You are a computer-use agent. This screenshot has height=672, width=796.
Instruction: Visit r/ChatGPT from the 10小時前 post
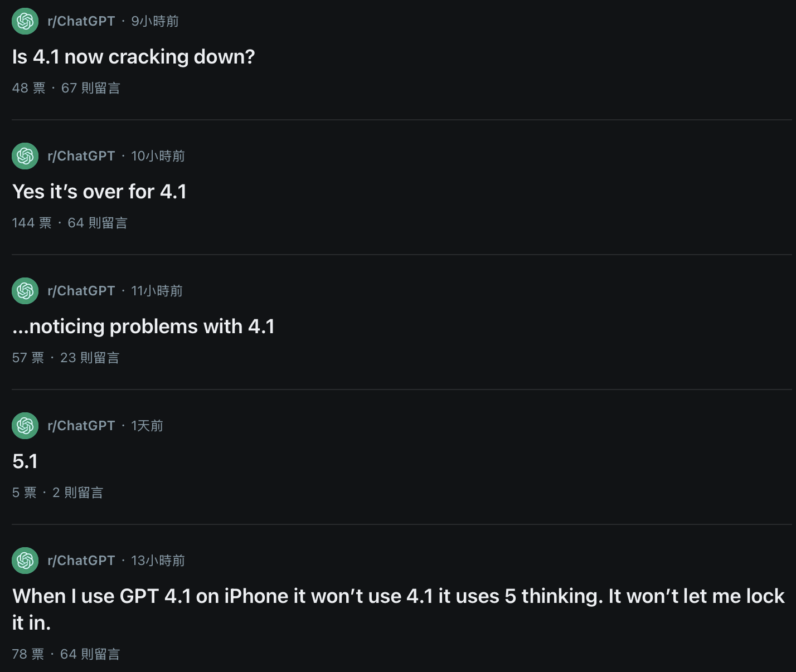point(81,156)
